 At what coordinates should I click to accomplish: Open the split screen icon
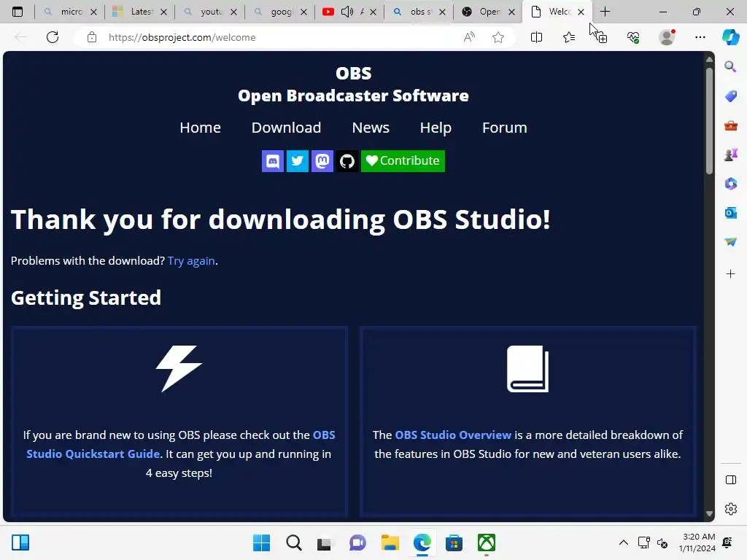pyautogui.click(x=536, y=37)
